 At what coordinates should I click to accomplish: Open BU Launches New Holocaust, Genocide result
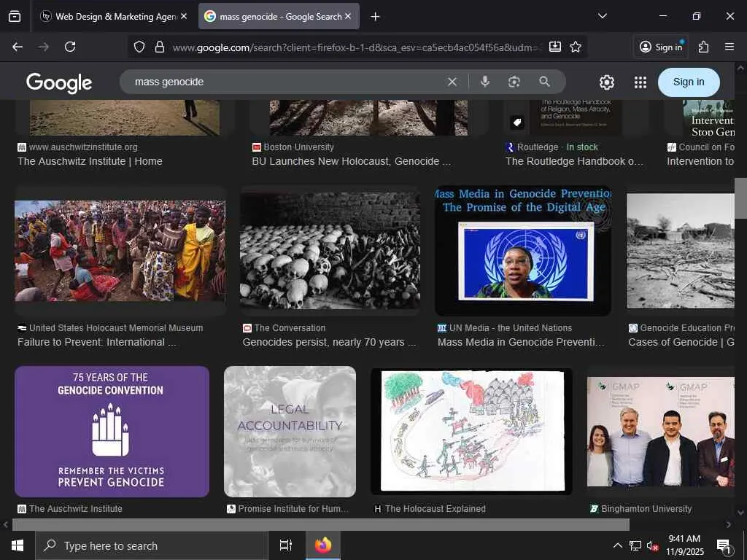point(351,161)
